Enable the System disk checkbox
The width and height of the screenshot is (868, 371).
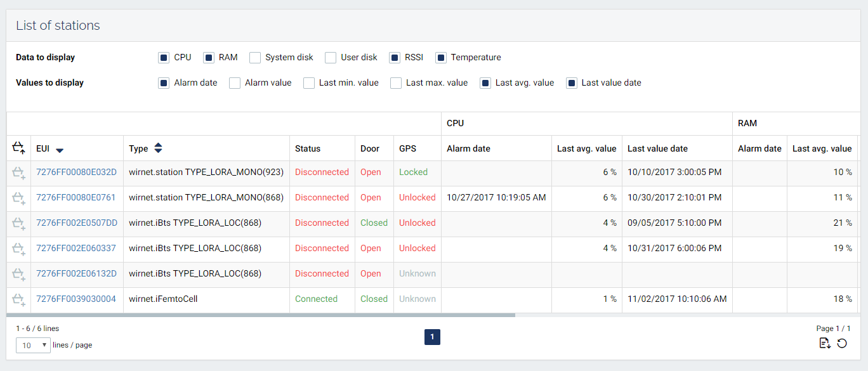255,58
